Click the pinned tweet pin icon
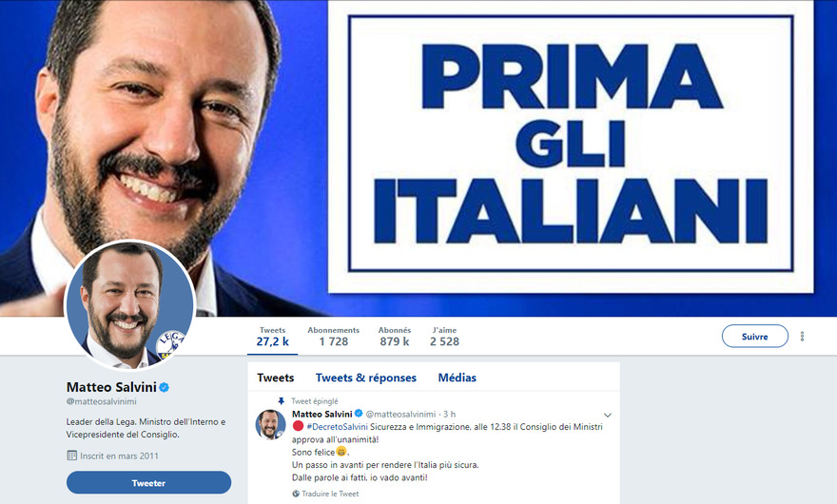Viewport: 837px width, 504px height. (282, 401)
